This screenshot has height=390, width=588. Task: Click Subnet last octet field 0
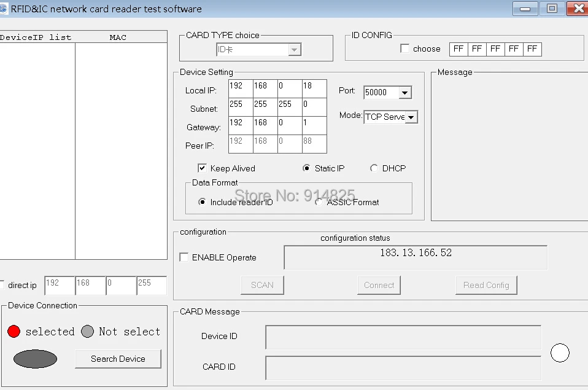(x=314, y=107)
